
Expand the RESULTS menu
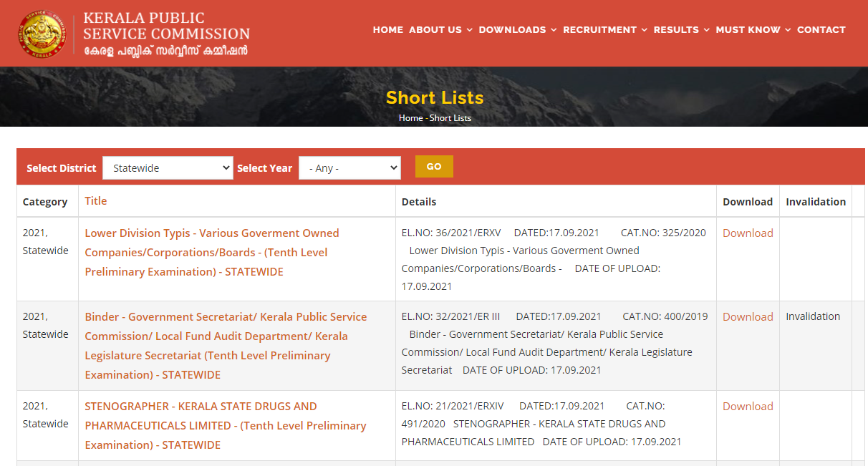click(x=681, y=29)
